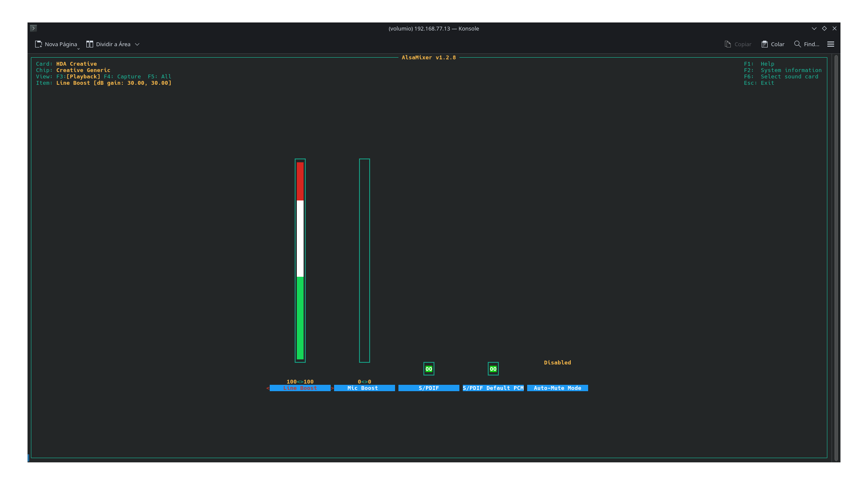Click the title bar minimize chevron
This screenshot has height=495, width=868.
tap(814, 28)
